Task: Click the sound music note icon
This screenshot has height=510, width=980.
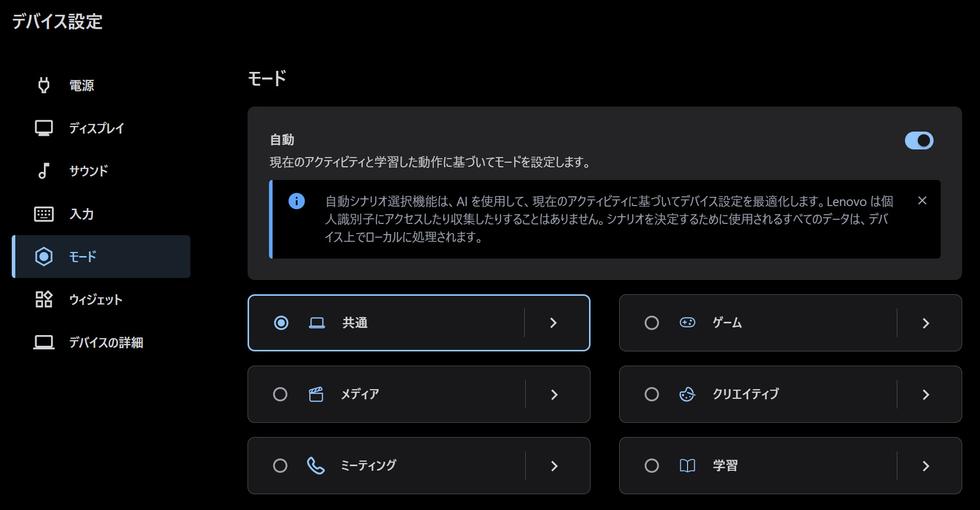Action: (x=44, y=171)
